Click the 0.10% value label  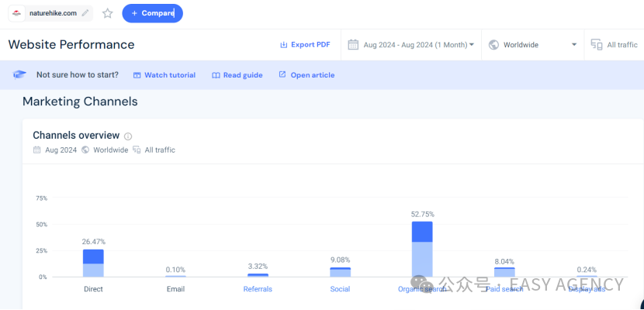pos(176,270)
